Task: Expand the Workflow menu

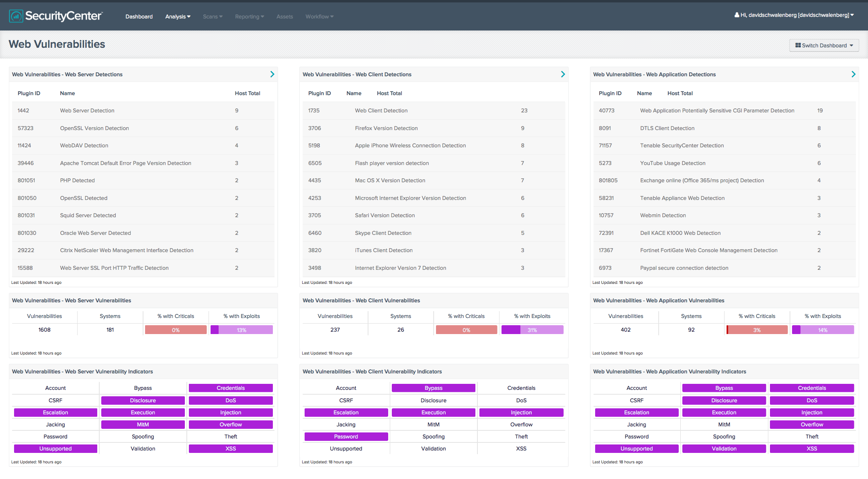Action: coord(319,16)
